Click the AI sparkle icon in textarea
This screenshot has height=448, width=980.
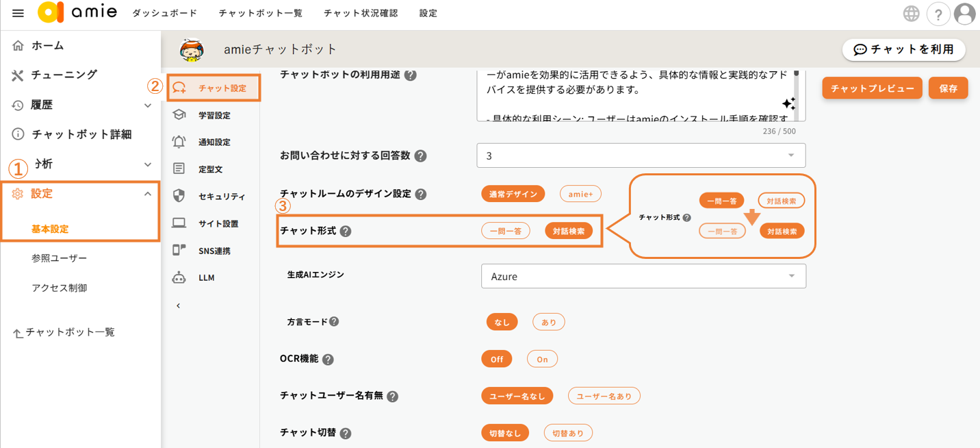tap(788, 103)
